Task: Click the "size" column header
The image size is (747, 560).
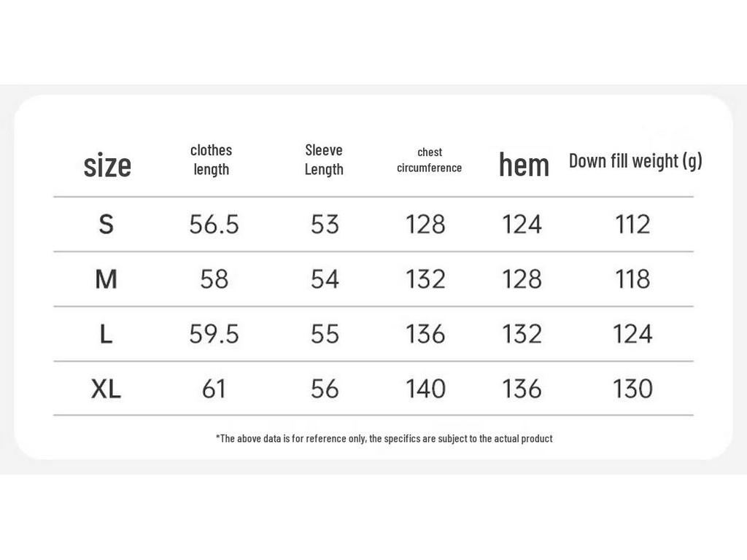Action: (107, 165)
